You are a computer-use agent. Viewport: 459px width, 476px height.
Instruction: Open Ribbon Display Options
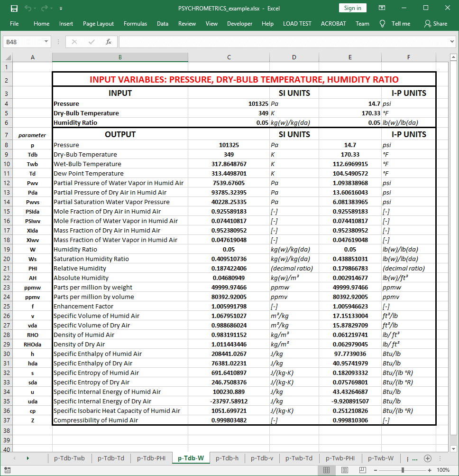(x=383, y=8)
